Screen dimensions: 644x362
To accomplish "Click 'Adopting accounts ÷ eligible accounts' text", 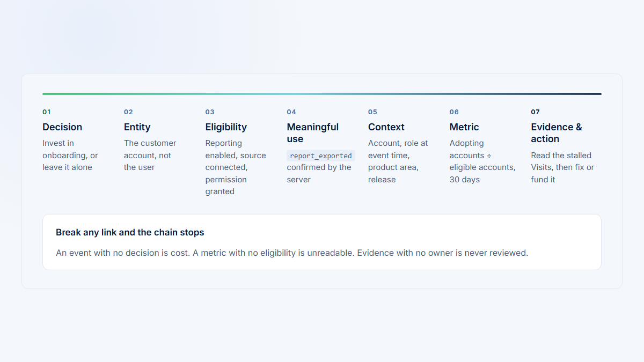I will click(482, 161).
